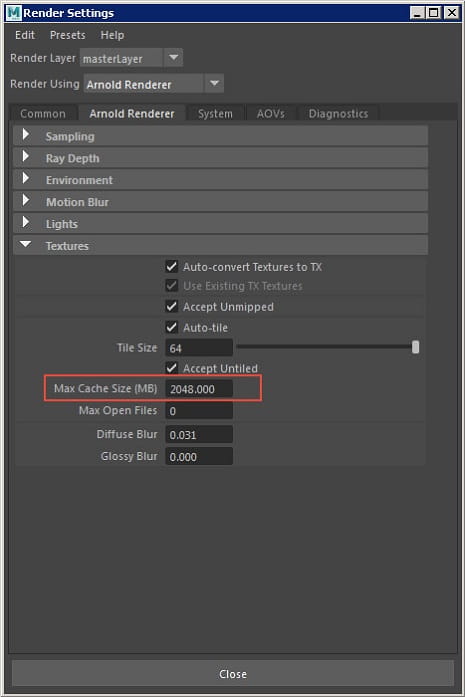465x697 pixels.
Task: Toggle Auto-convert Textures to TX checkbox
Action: point(172,267)
